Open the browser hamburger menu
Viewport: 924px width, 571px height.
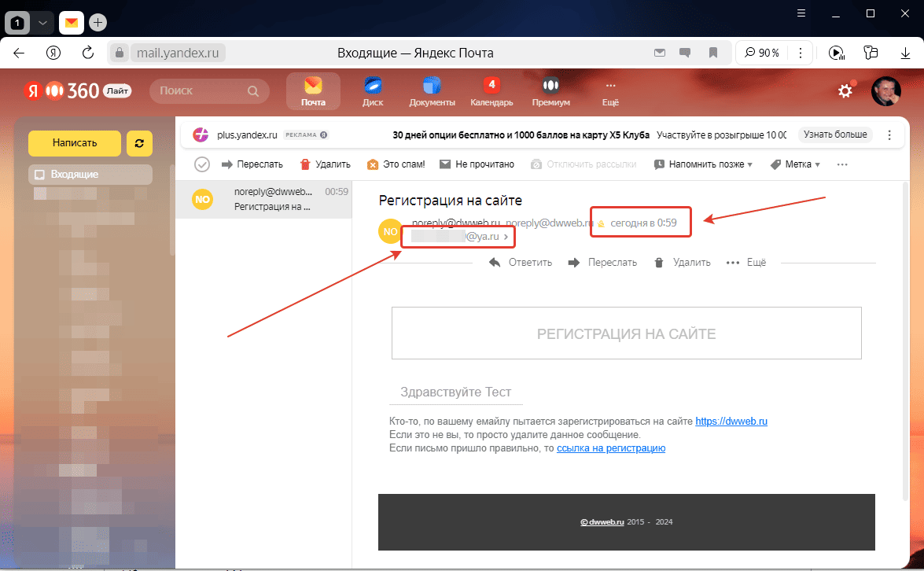[x=801, y=13]
